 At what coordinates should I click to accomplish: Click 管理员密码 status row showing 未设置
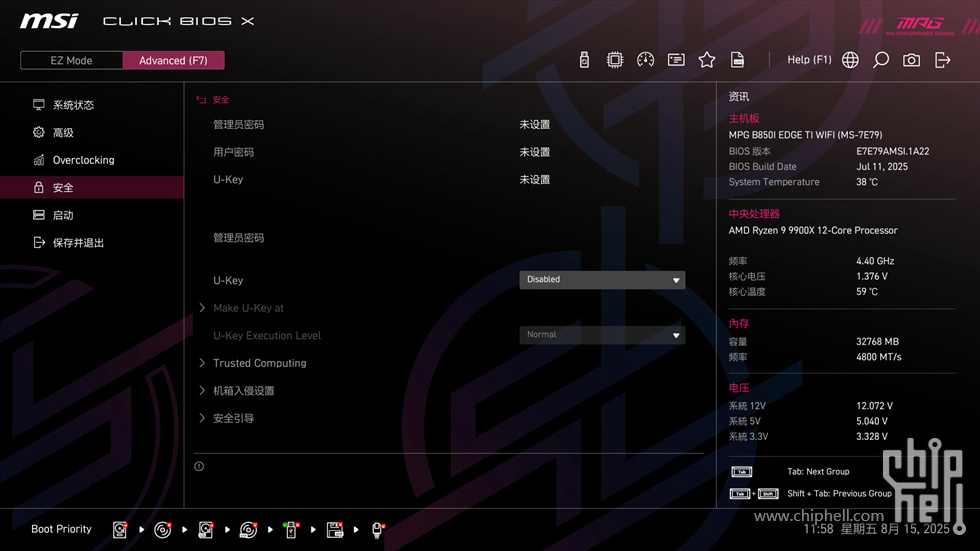[381, 124]
